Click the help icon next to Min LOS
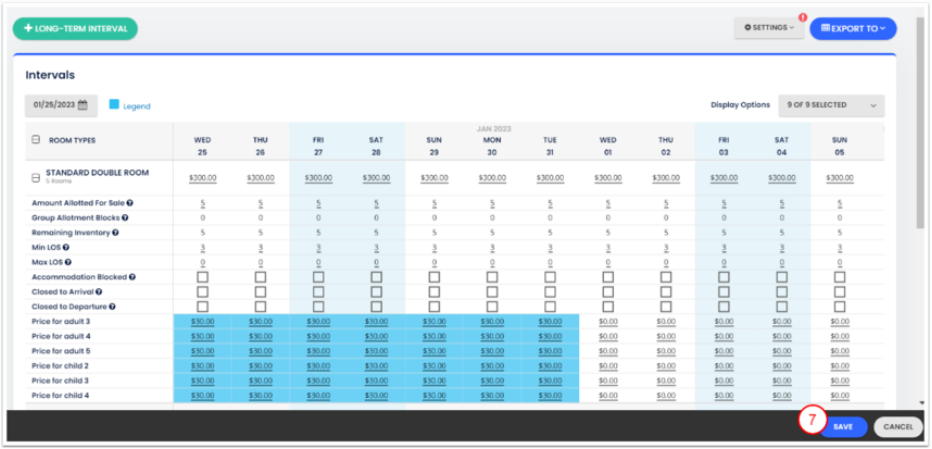932x449 pixels. point(67,247)
